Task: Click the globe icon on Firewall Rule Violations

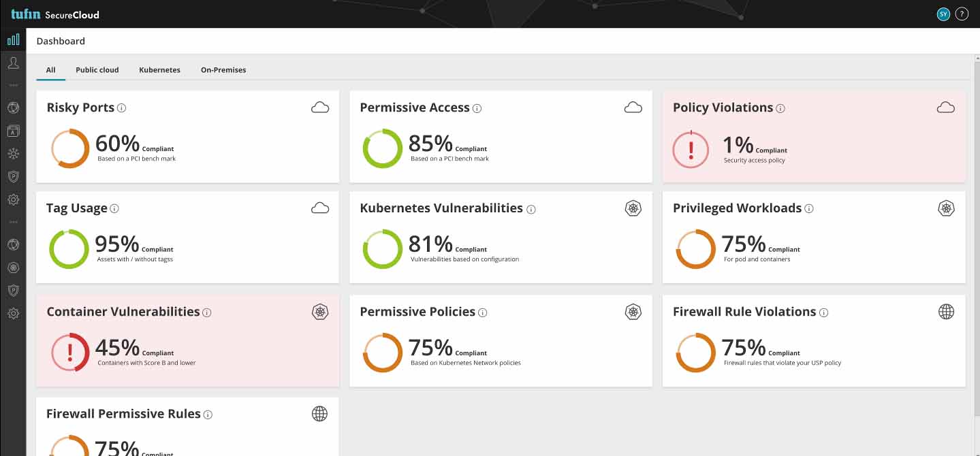Action: 946,312
